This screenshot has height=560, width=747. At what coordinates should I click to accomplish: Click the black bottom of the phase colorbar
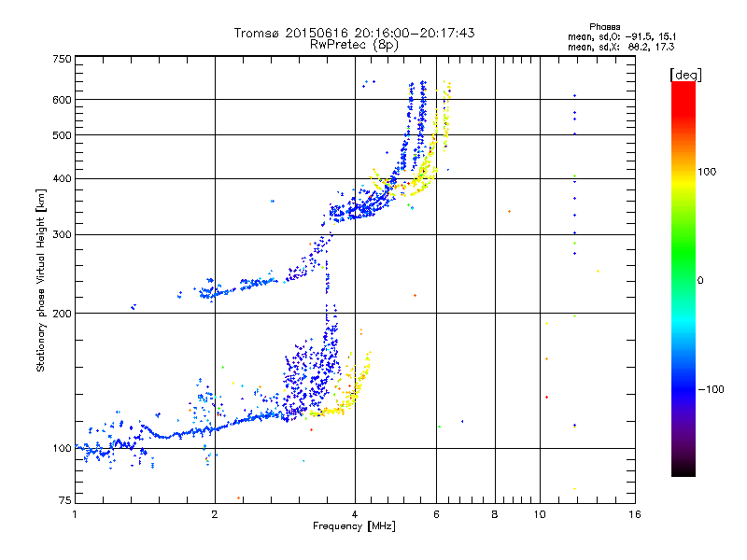click(684, 470)
